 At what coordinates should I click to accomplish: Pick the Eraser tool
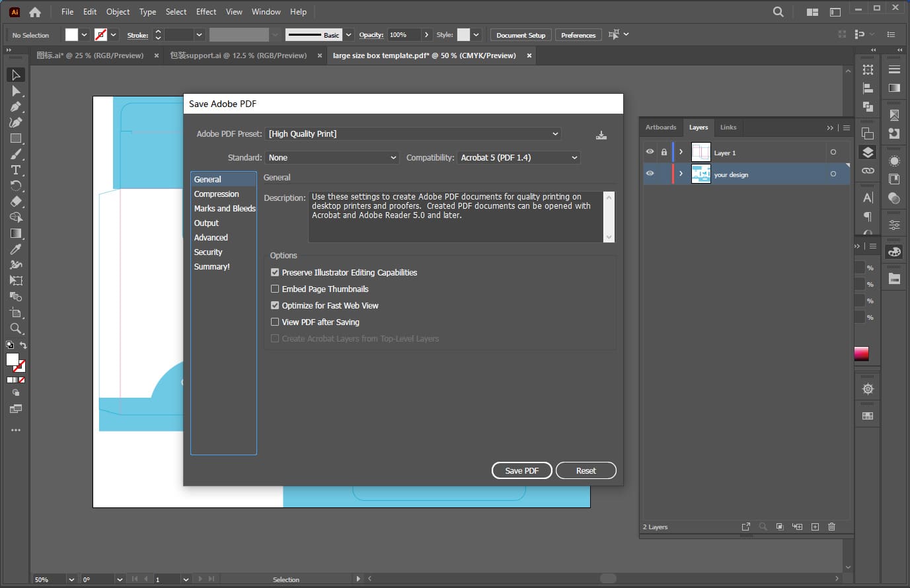coord(17,202)
